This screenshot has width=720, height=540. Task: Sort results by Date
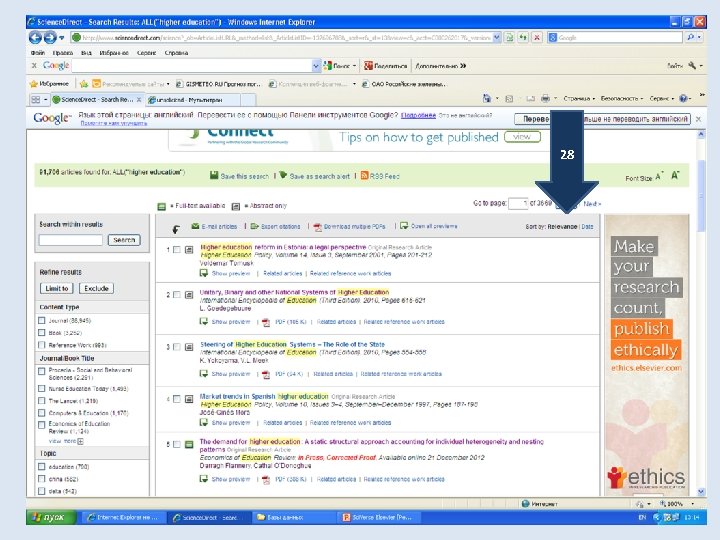pos(587,226)
